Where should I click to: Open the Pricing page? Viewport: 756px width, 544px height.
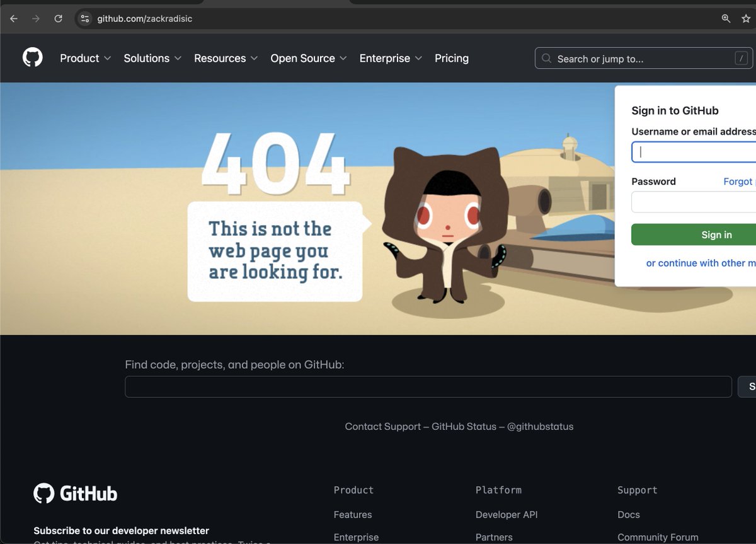452,58
